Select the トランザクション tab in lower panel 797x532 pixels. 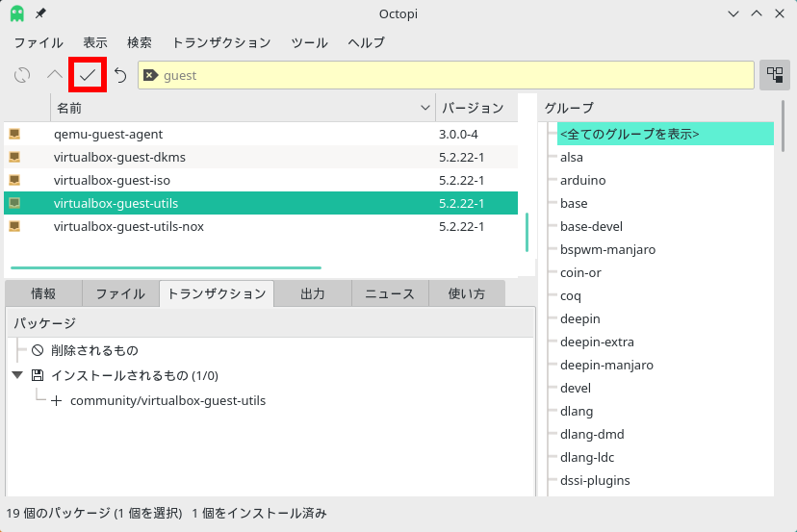[217, 293]
